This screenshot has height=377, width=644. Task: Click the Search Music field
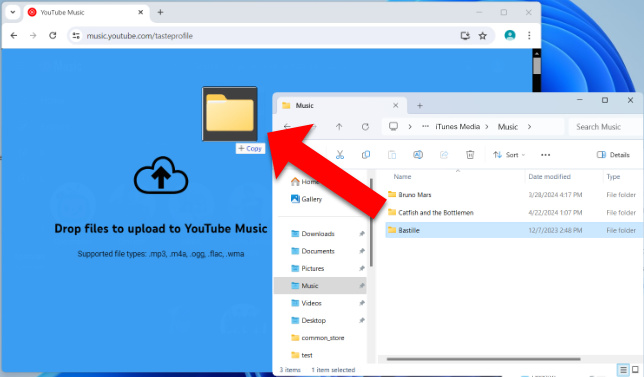(606, 126)
